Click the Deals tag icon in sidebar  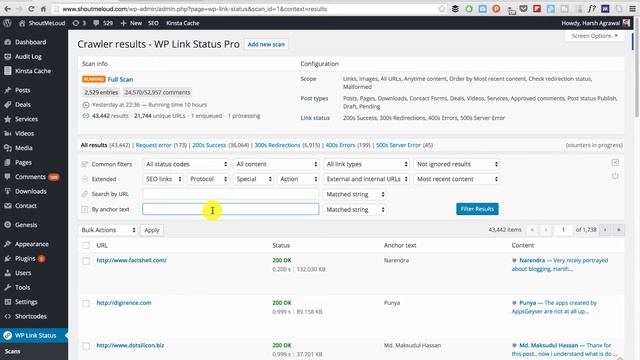tap(7, 104)
